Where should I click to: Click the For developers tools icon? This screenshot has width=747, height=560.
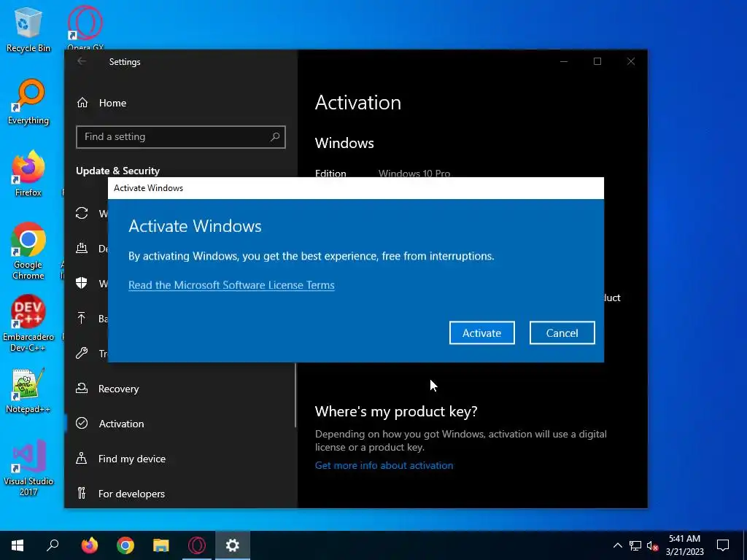click(x=82, y=493)
